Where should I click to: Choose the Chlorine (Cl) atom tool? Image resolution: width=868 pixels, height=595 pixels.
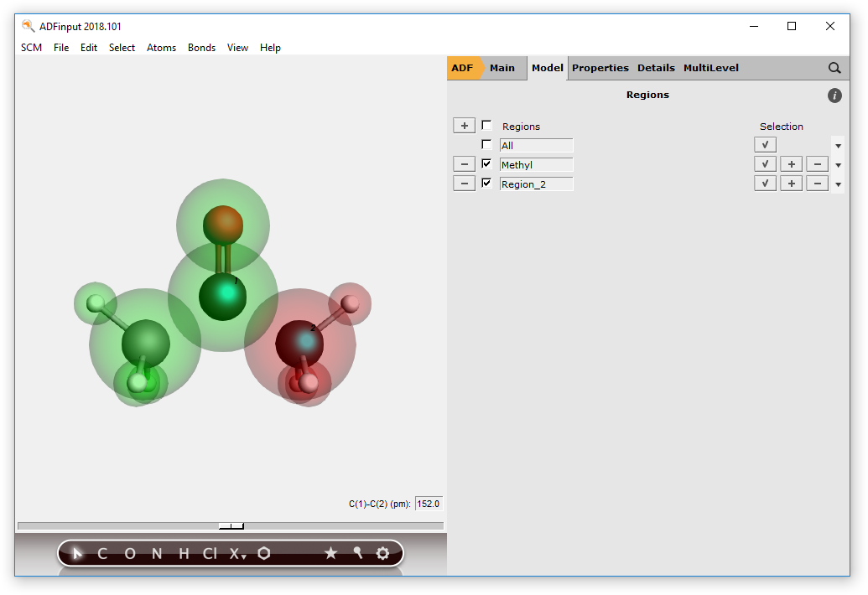tap(210, 554)
